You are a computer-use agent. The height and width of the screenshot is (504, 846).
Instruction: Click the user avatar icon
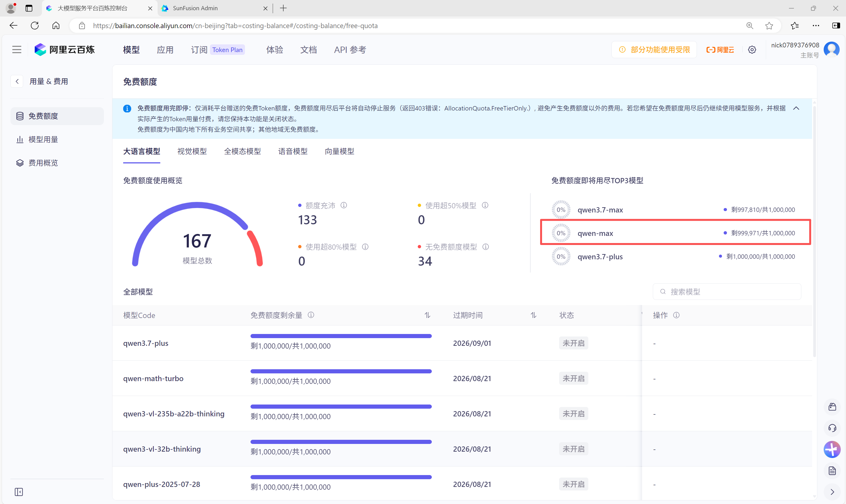coord(831,50)
